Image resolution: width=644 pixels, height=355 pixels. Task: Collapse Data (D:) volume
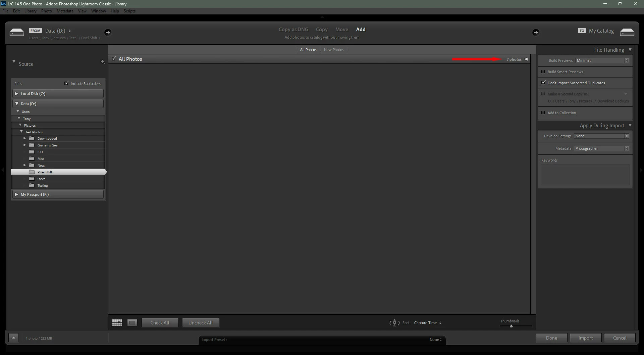point(16,104)
